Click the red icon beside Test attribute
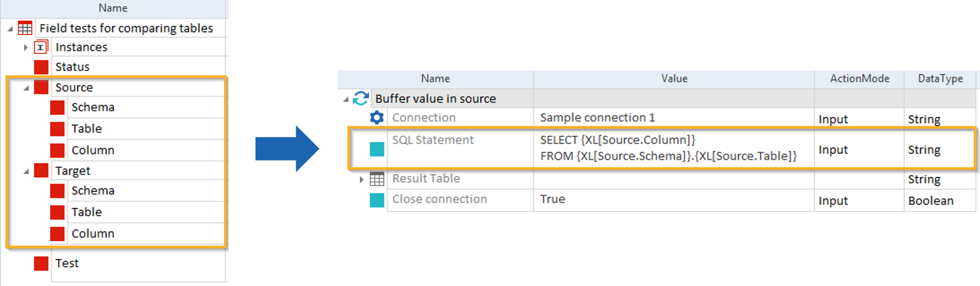This screenshot has height=286, width=980. tap(41, 264)
